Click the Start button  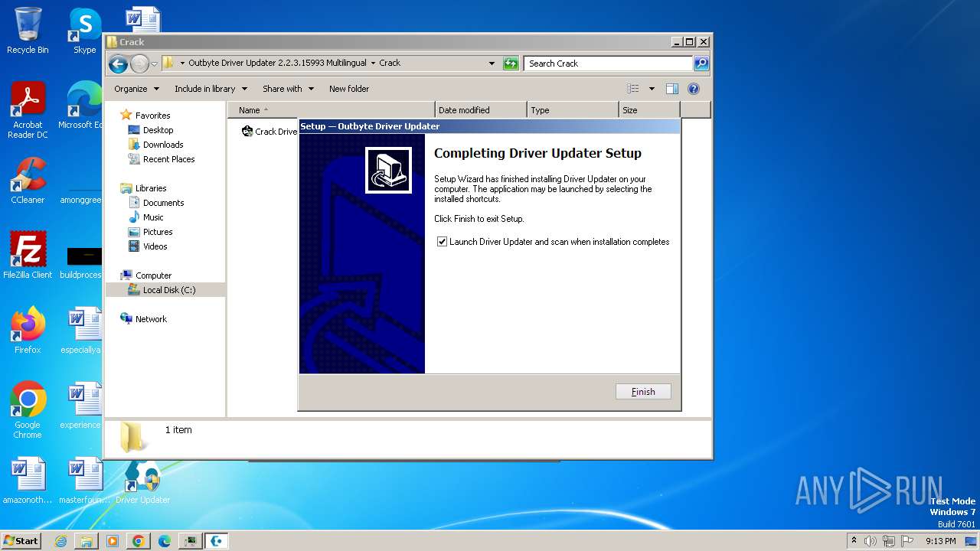click(21, 540)
